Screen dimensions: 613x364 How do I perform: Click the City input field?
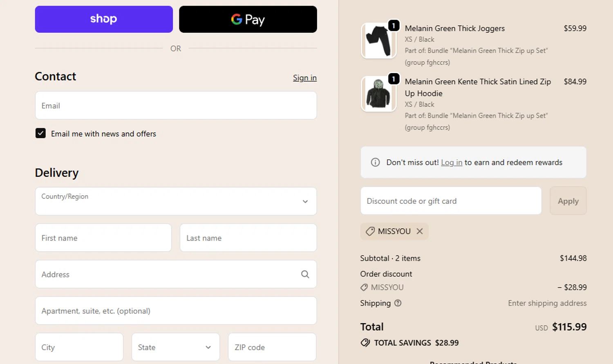[x=79, y=347]
